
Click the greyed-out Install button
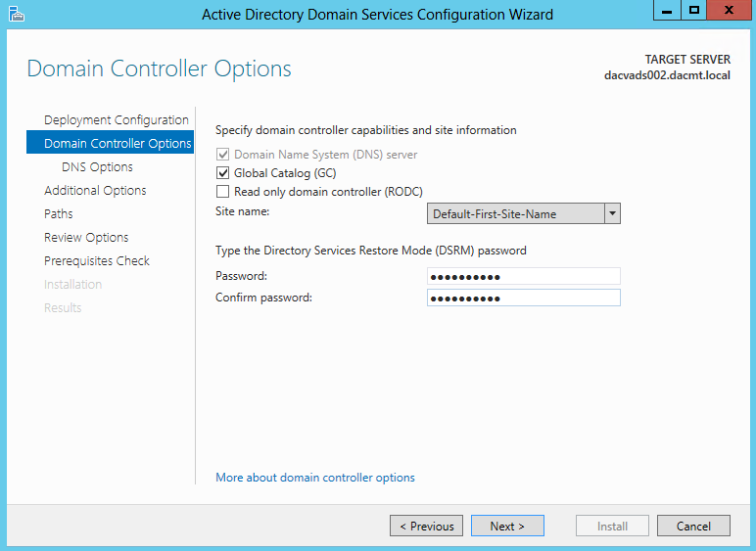612,526
